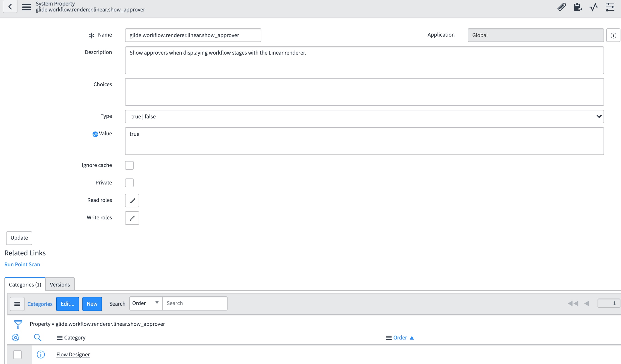Edit Read roles with the pencil icon
621x364 pixels.
pos(132,201)
